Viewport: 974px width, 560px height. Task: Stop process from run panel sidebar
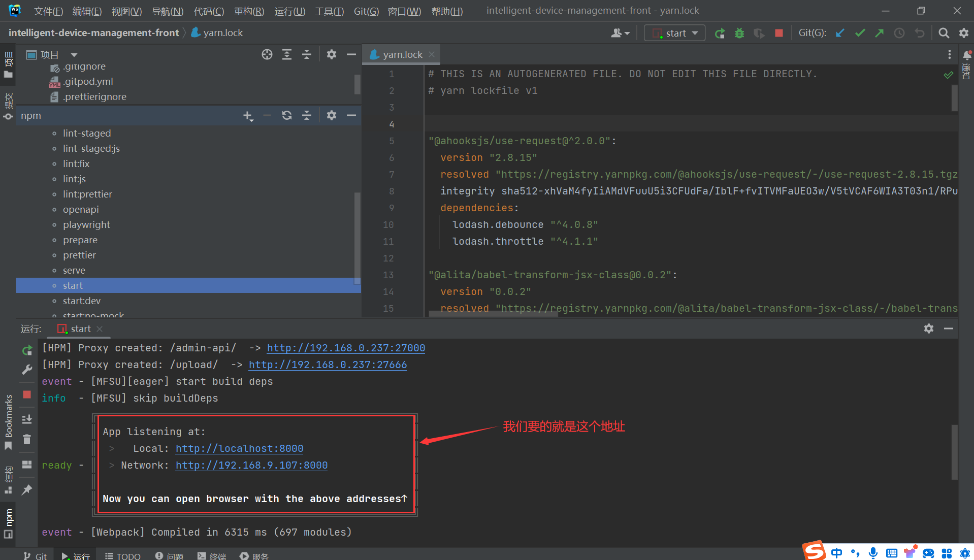(x=27, y=394)
